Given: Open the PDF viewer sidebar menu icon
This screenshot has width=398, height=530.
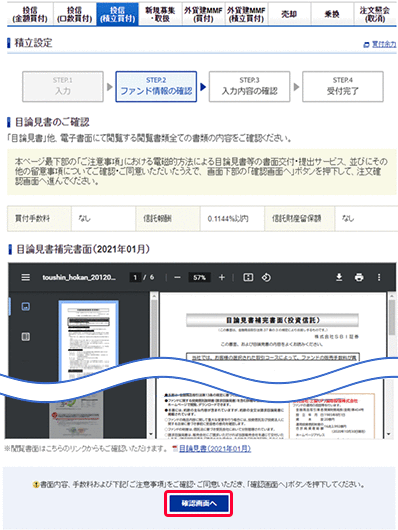Looking at the screenshot, I should click(26, 278).
